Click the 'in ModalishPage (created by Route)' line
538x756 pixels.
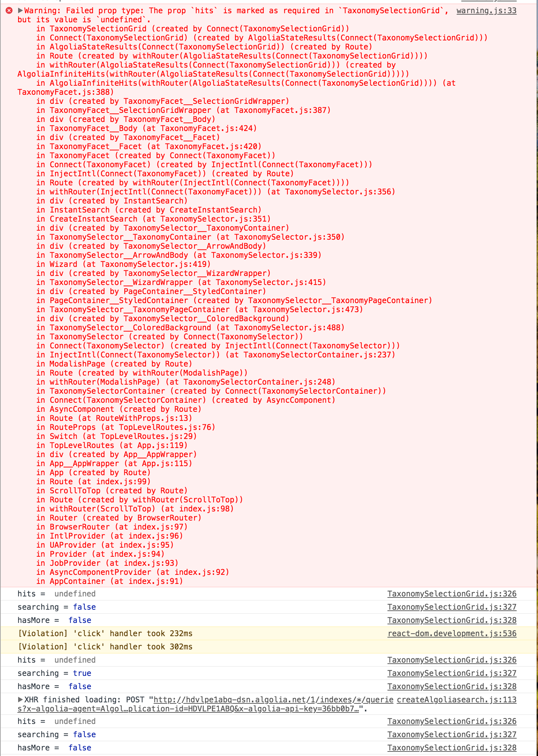114,364
